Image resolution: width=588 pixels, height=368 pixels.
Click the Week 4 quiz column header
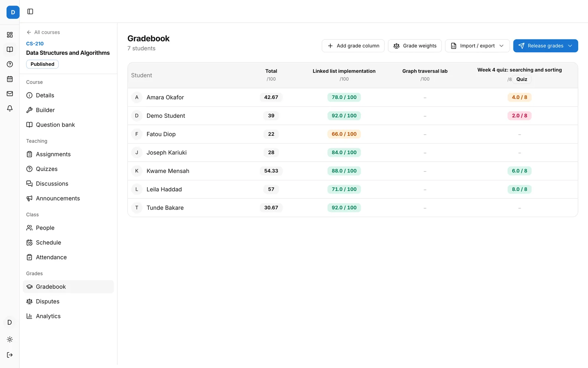pyautogui.click(x=519, y=70)
